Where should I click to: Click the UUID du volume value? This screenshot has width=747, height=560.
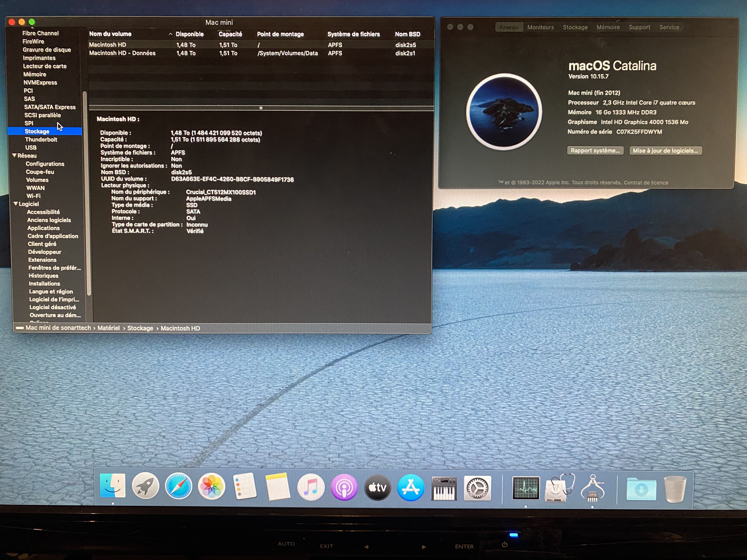click(x=232, y=179)
